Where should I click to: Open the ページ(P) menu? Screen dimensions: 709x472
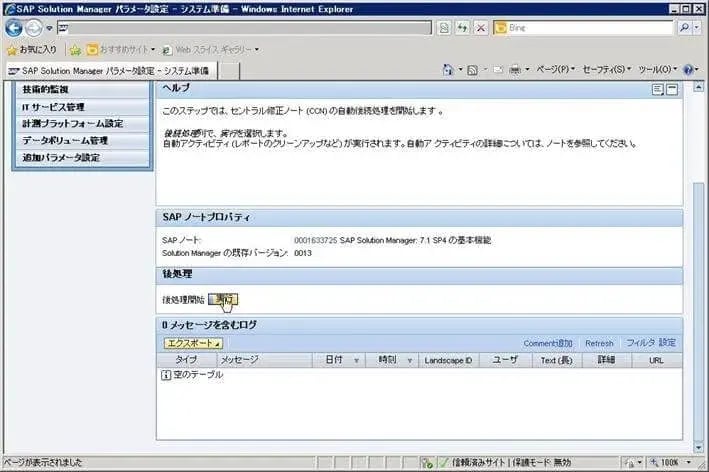(556, 70)
